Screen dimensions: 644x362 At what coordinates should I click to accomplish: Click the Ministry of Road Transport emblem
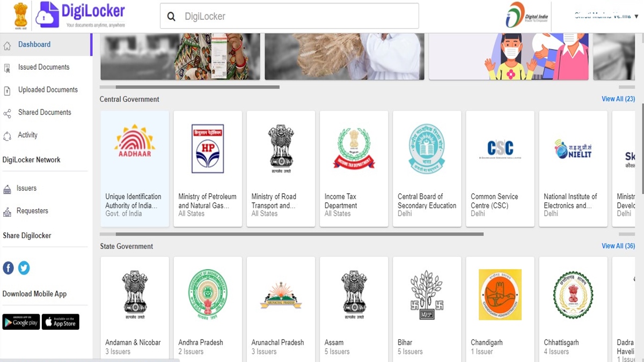click(x=281, y=149)
